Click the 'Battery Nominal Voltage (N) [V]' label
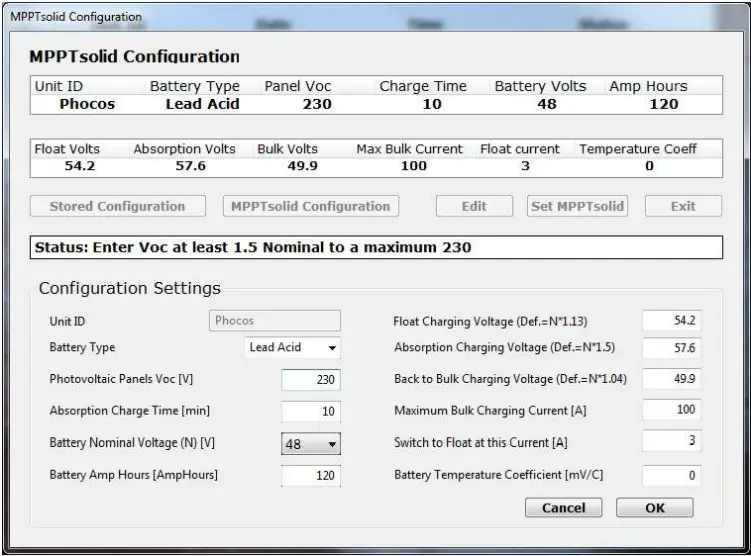Image resolution: width=751 pixels, height=556 pixels. tap(132, 443)
